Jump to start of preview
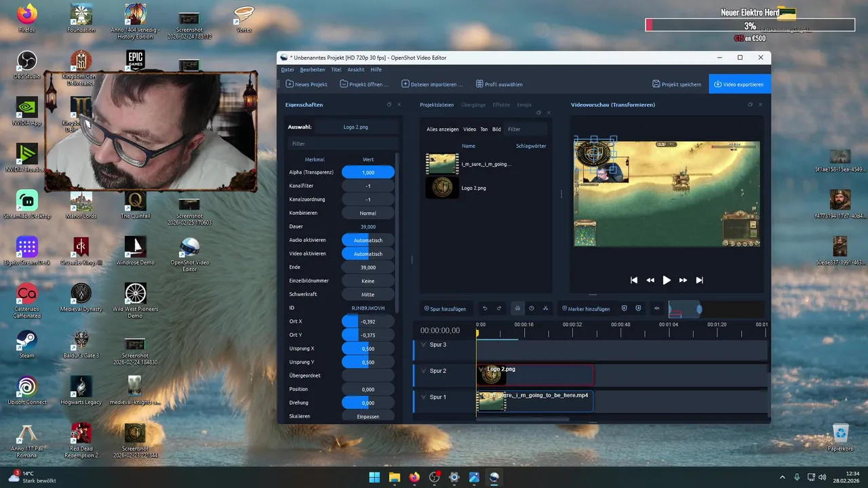The image size is (868, 488). (634, 280)
